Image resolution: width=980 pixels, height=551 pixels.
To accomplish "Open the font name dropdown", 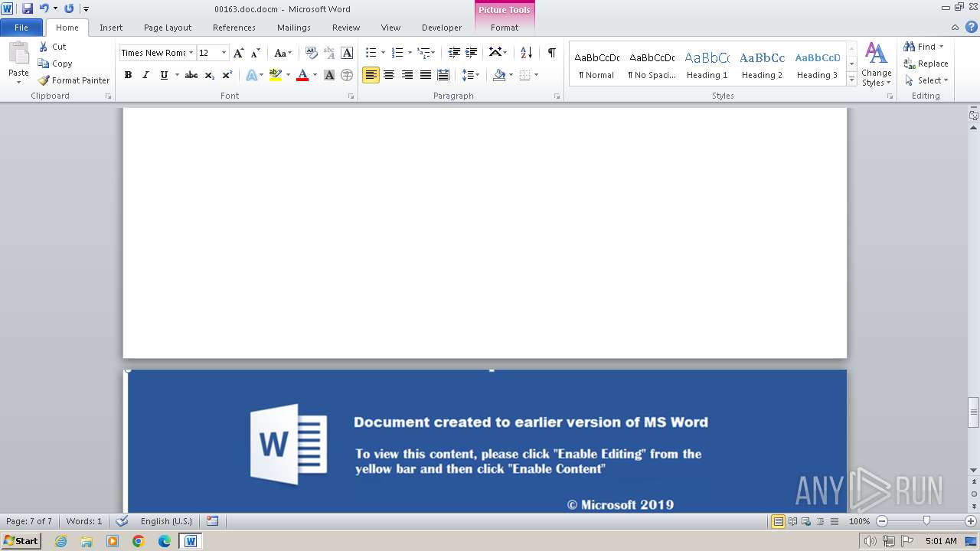I will tap(191, 53).
